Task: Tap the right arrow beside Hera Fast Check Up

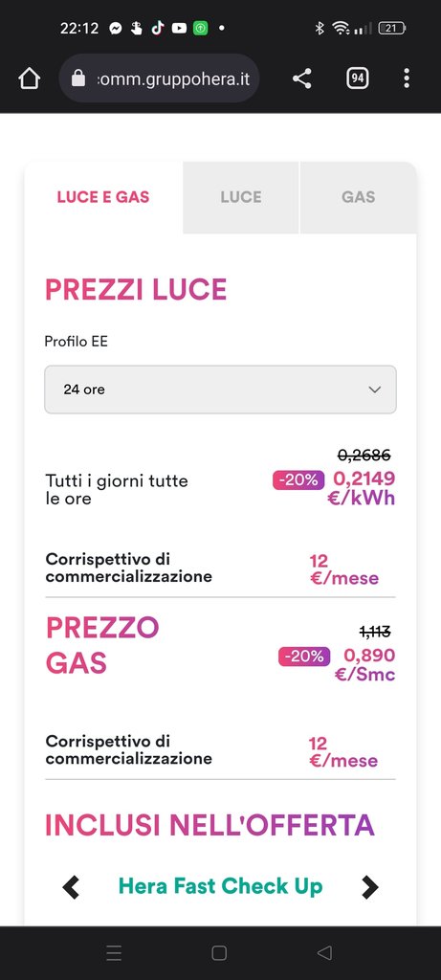Action: tap(370, 887)
